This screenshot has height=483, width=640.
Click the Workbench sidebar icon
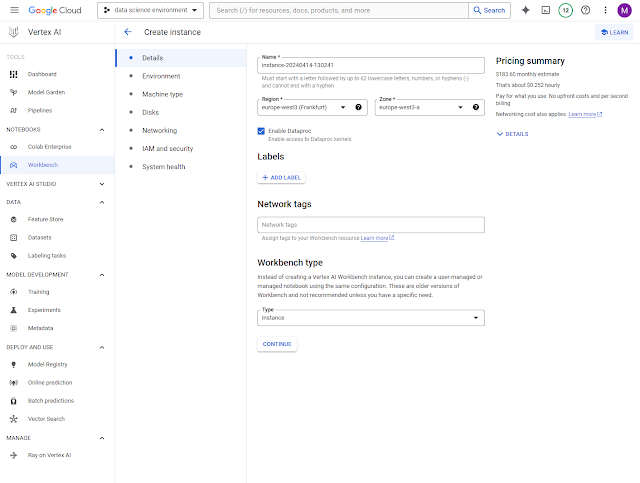point(13,165)
